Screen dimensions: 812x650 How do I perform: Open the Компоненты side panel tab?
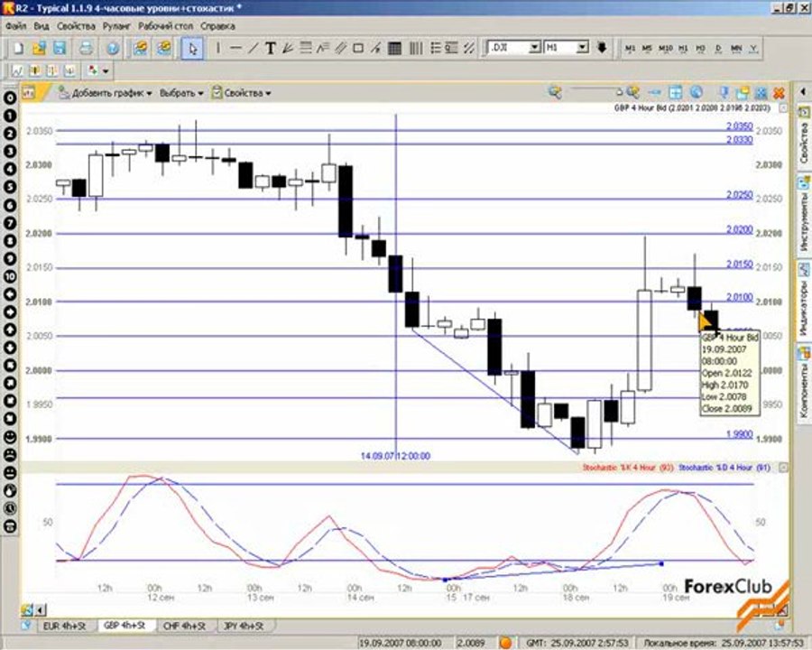click(x=804, y=384)
